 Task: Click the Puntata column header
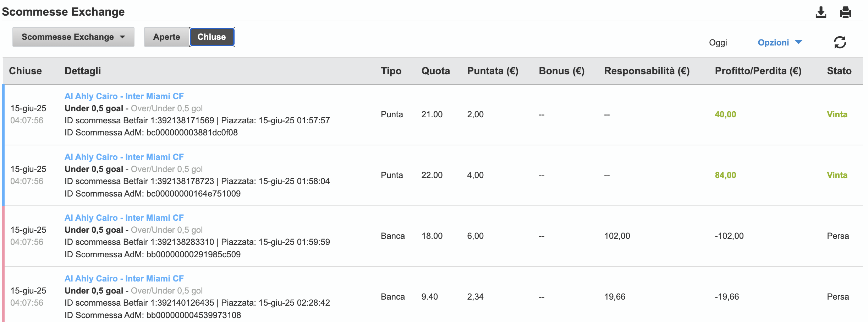coord(493,71)
